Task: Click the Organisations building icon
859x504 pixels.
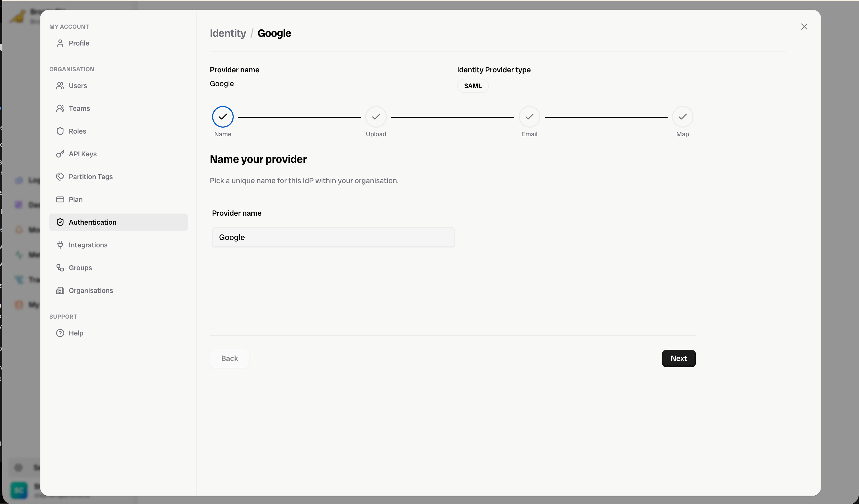Action: point(60,290)
